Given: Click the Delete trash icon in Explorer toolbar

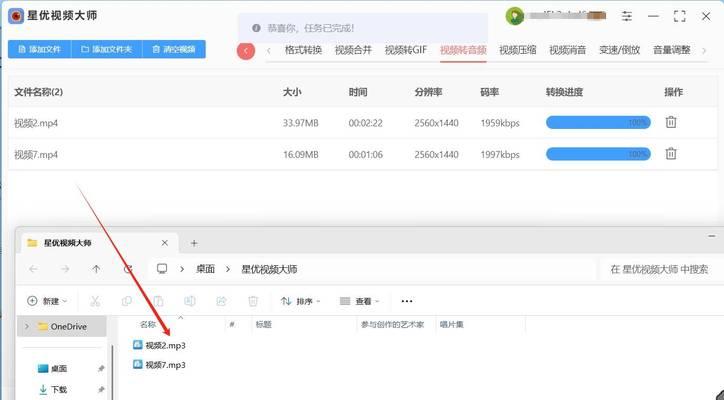Looking at the screenshot, I should click(x=253, y=301).
